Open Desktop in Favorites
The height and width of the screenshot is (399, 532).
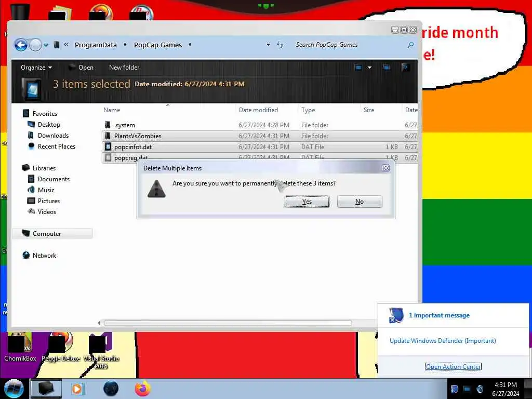click(49, 125)
